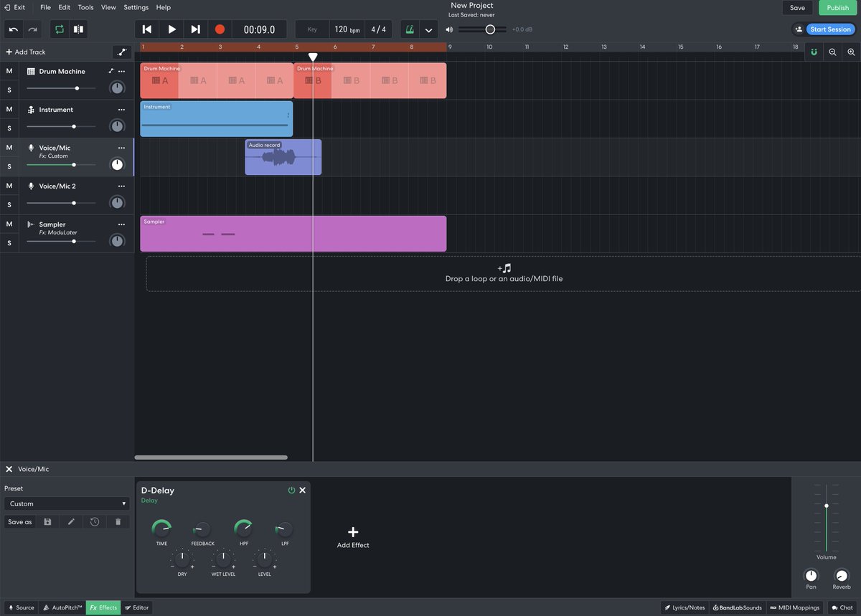Open the Tools menu
861x616 pixels.
pos(85,7)
